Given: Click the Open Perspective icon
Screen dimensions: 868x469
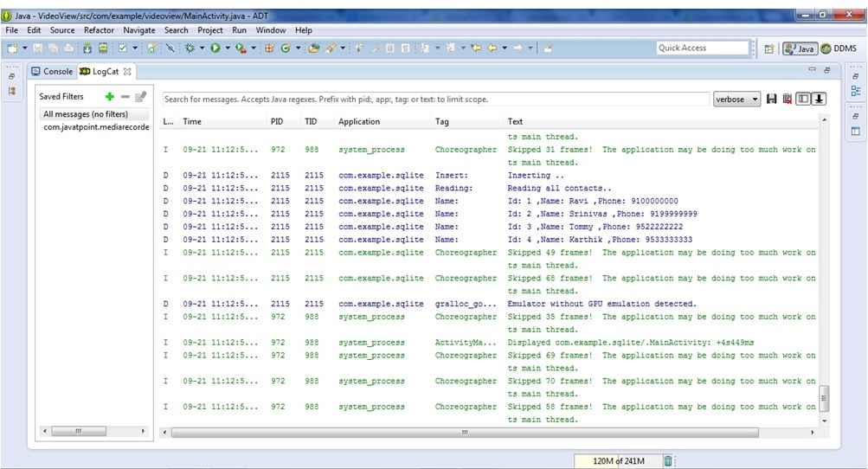Looking at the screenshot, I should pos(768,48).
